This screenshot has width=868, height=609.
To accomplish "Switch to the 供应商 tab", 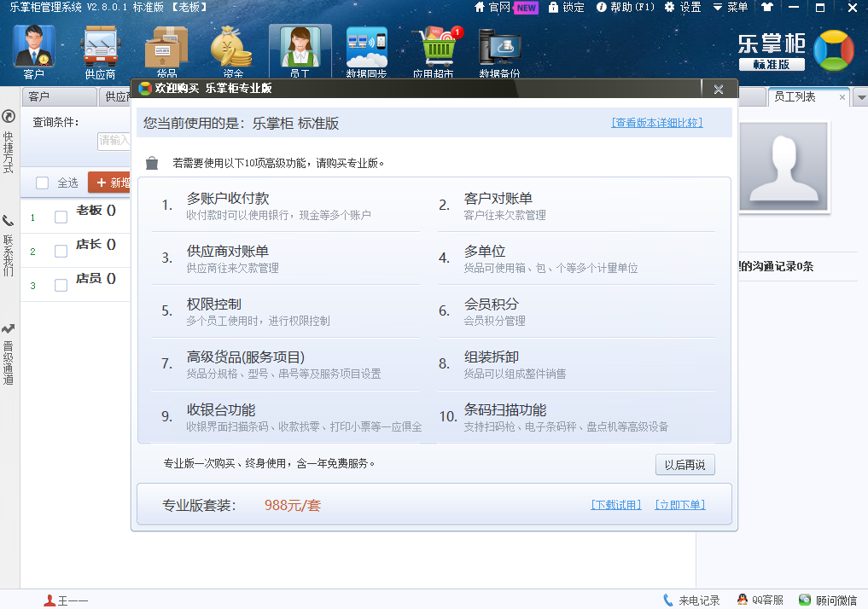I will [x=115, y=96].
